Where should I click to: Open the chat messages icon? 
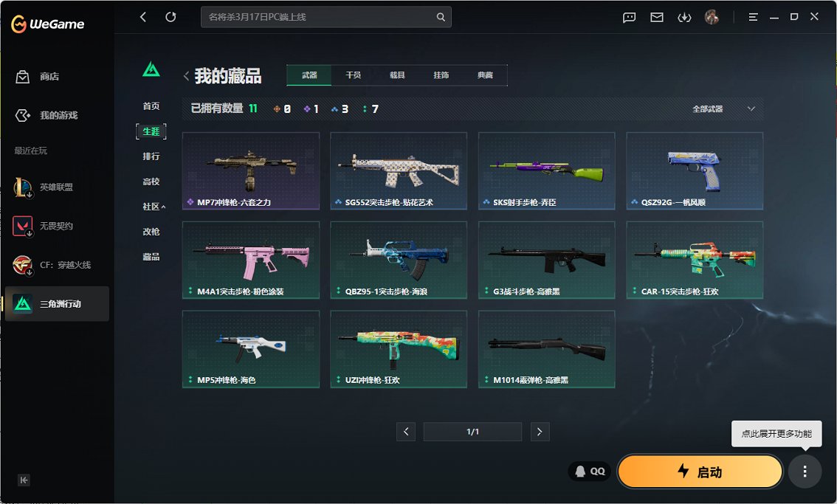pyautogui.click(x=629, y=18)
